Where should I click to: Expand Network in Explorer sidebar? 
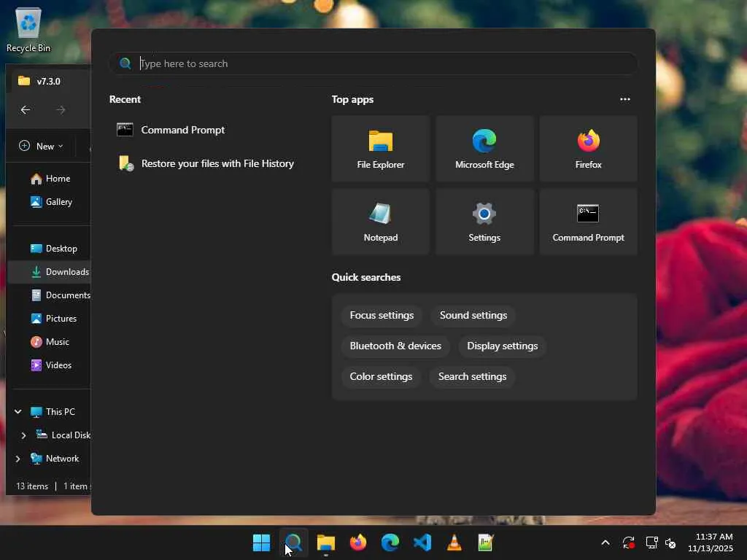pyautogui.click(x=18, y=459)
